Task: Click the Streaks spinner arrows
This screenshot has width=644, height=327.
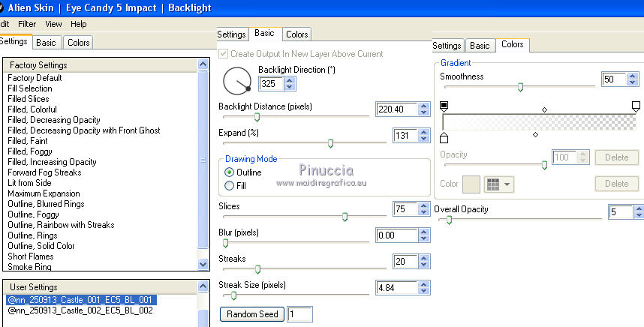Action: click(x=424, y=261)
